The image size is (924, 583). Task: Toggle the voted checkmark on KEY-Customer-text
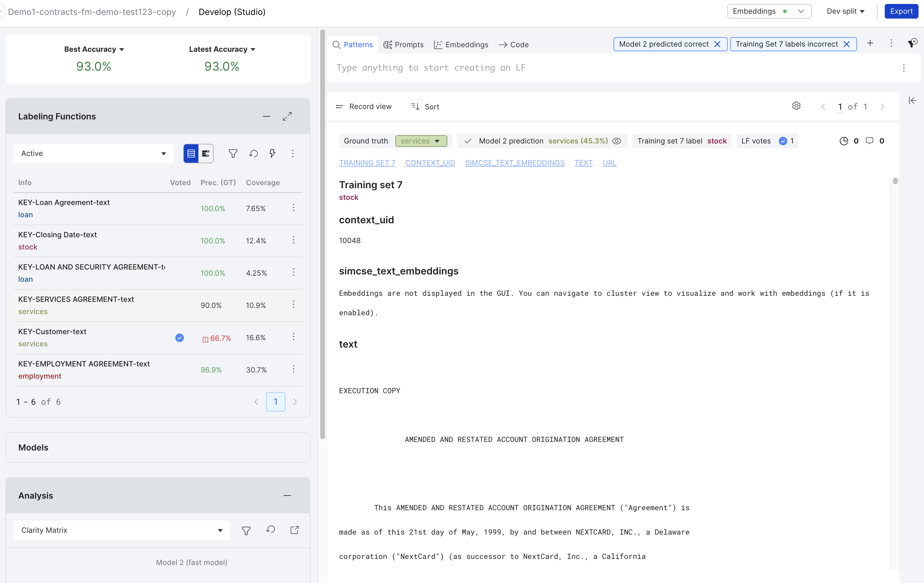tap(180, 338)
